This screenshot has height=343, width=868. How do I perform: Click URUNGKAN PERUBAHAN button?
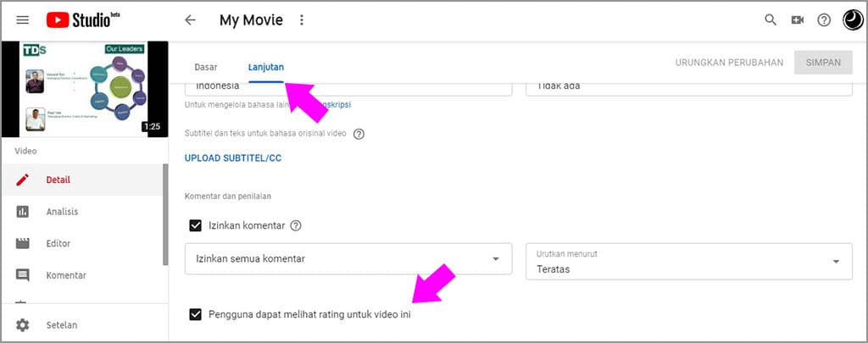[x=729, y=63]
